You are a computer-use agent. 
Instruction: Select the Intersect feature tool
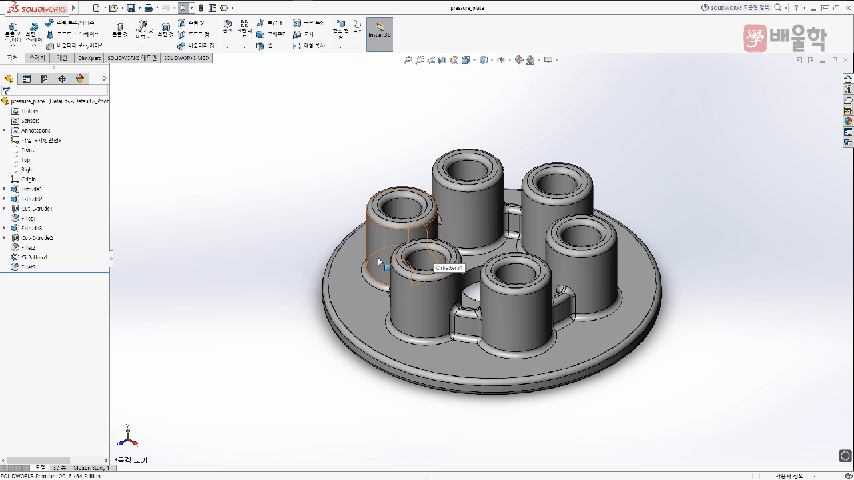[x=303, y=34]
